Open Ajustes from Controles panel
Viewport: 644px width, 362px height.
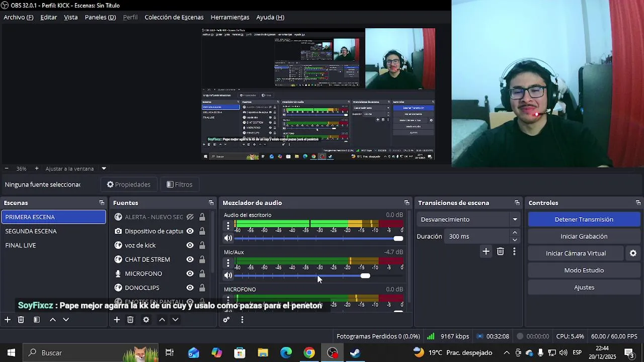point(584,288)
